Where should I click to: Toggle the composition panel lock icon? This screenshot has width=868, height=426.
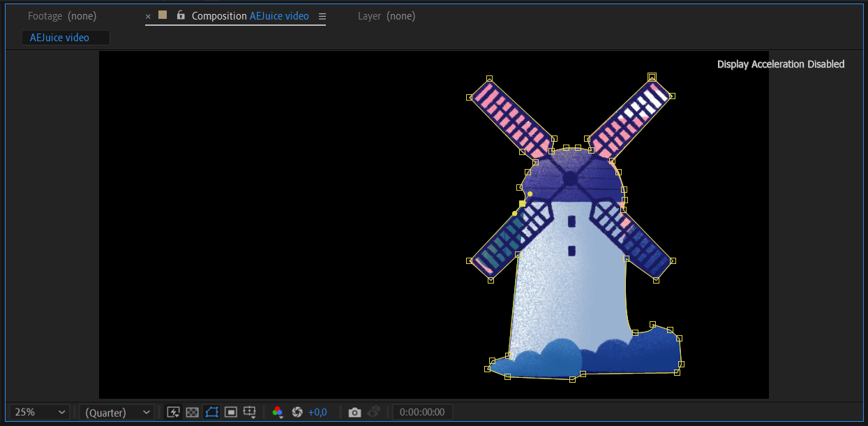tap(181, 15)
